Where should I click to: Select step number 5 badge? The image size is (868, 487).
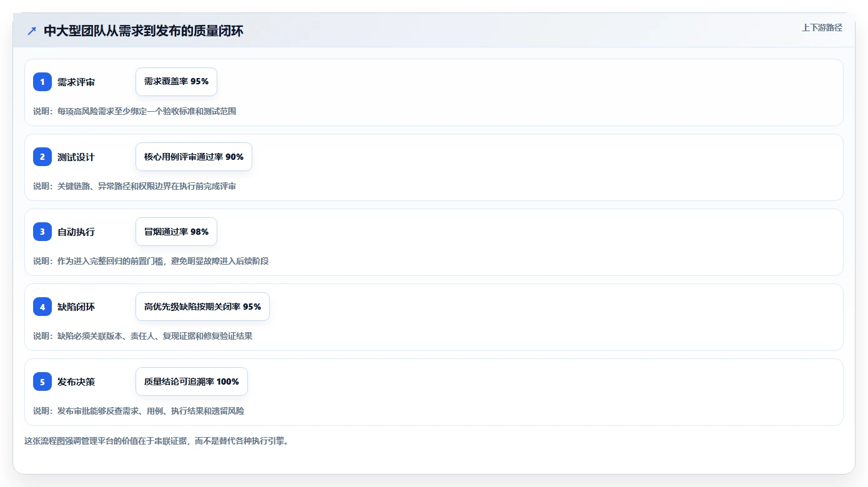(x=42, y=381)
